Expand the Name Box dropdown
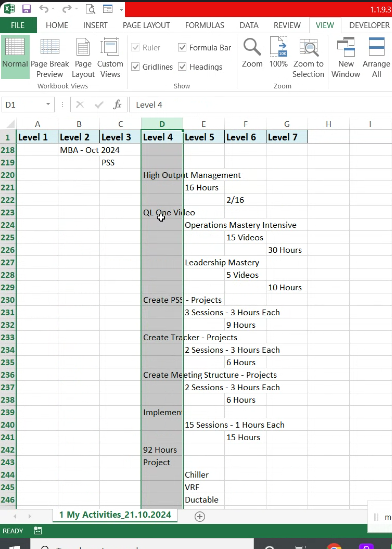Image resolution: width=392 pixels, height=549 pixels. coord(48,104)
